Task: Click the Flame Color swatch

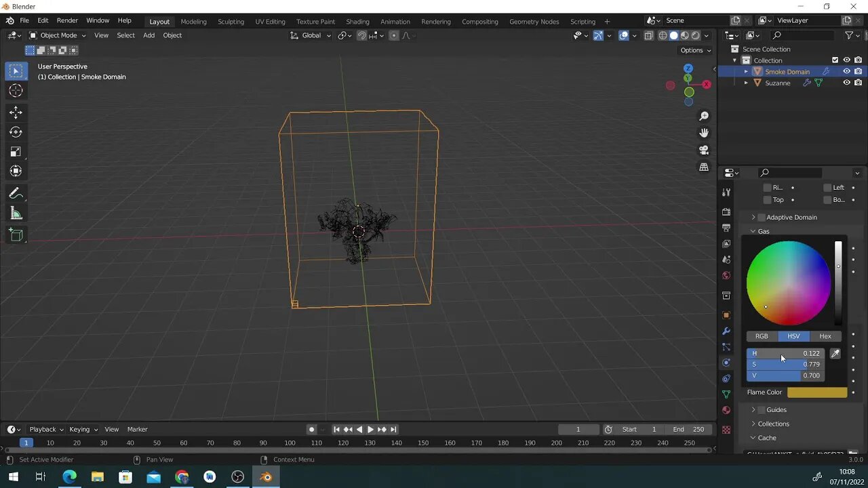Action: point(817,392)
